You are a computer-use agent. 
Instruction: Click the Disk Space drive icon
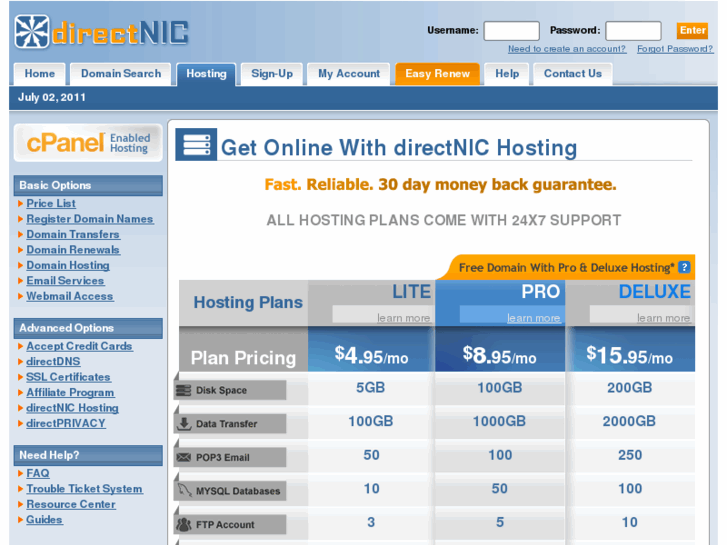[184, 390]
